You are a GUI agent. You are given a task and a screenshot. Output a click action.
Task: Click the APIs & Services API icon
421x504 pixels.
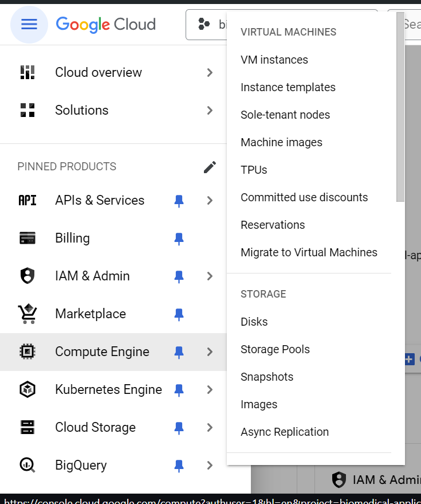27,200
